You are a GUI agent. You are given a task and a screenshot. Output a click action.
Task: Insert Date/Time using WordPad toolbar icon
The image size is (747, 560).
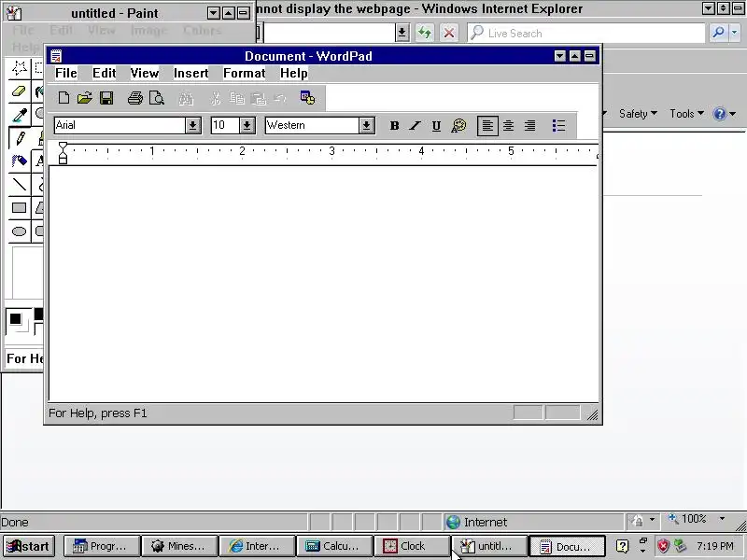(x=307, y=98)
